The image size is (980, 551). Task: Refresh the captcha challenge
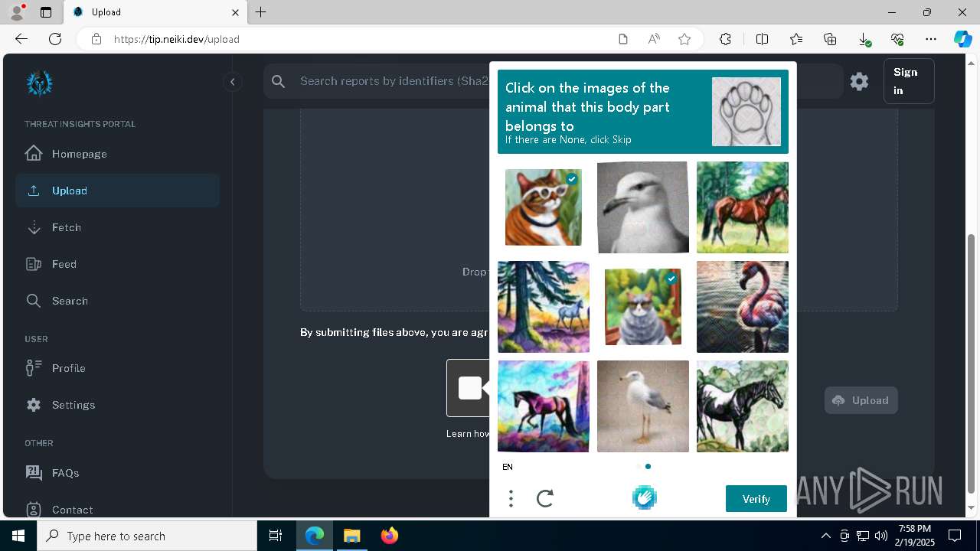tap(545, 499)
